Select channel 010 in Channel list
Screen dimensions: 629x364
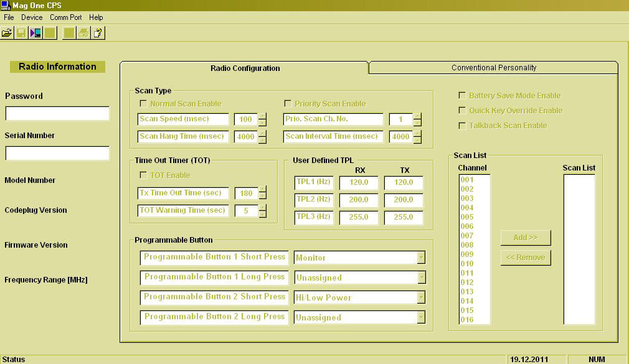pos(467,263)
